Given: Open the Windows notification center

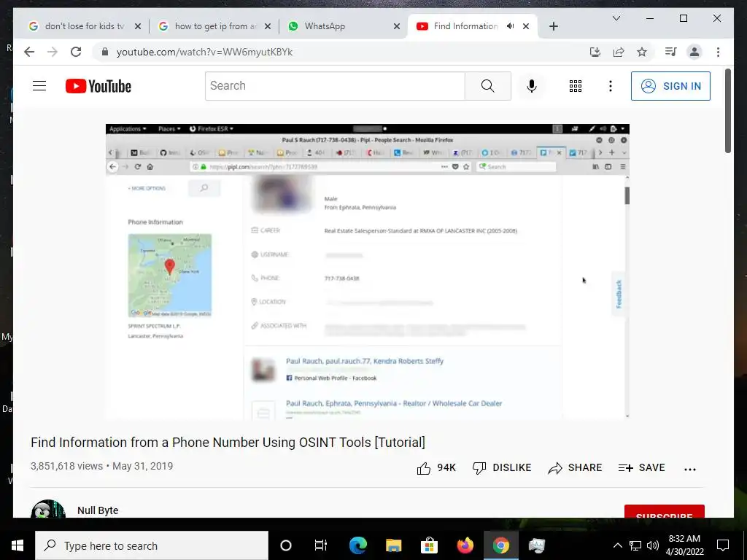Looking at the screenshot, I should [x=723, y=545].
